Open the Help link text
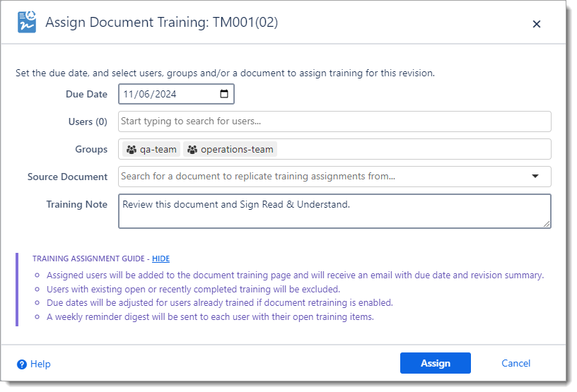The image size is (577, 392). coord(40,364)
